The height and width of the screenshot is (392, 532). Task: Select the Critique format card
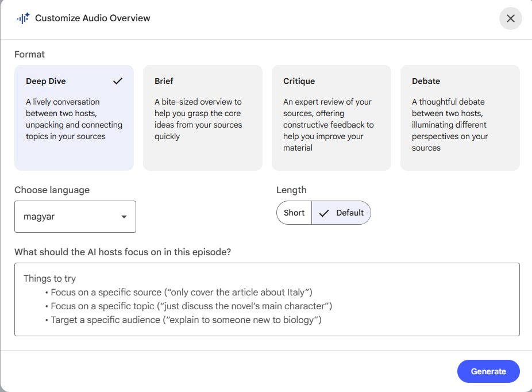pyautogui.click(x=331, y=118)
